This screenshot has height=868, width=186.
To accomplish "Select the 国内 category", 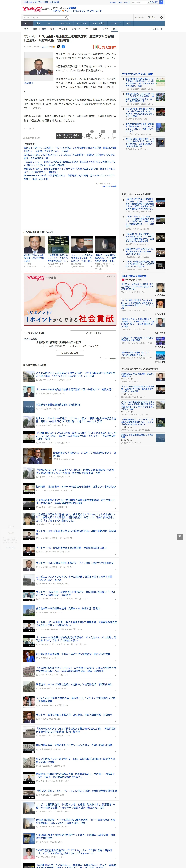I will click(35, 29).
